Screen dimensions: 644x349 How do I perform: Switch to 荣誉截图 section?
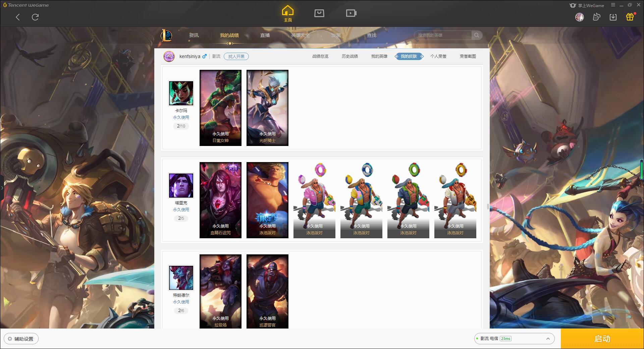(x=468, y=56)
